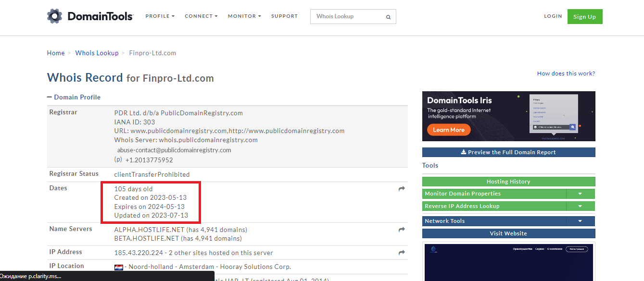The image size is (644, 281).
Task: Click Reverse IP Address Lookup button
Action: [494, 206]
